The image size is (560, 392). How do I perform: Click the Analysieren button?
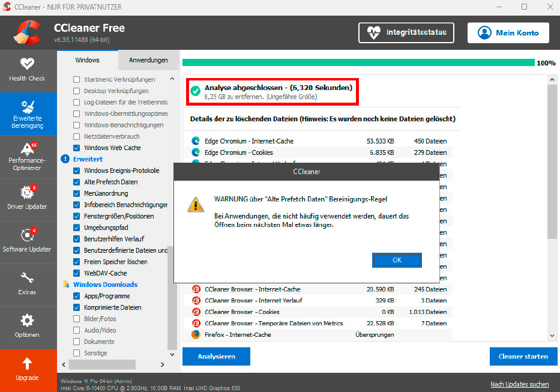(216, 356)
